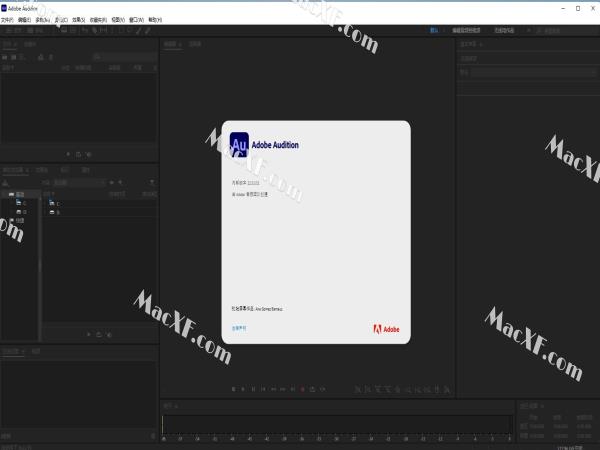Toggle loop playback in Files panel

tap(78, 154)
